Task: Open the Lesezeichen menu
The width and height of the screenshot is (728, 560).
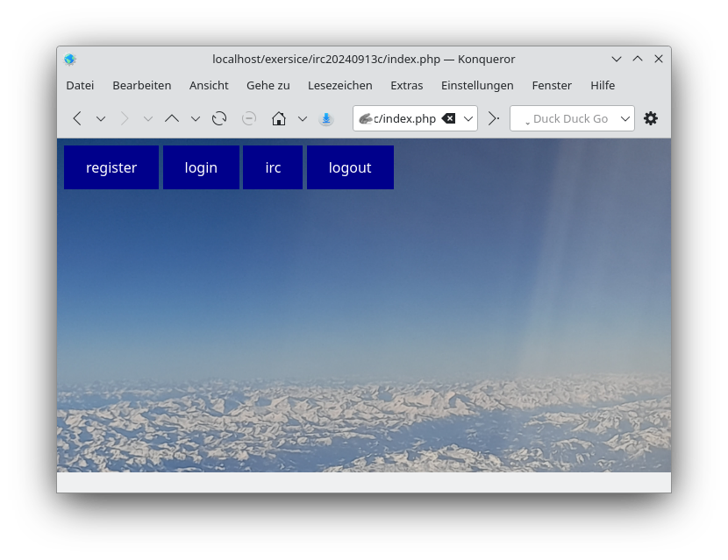Action: 340,85
